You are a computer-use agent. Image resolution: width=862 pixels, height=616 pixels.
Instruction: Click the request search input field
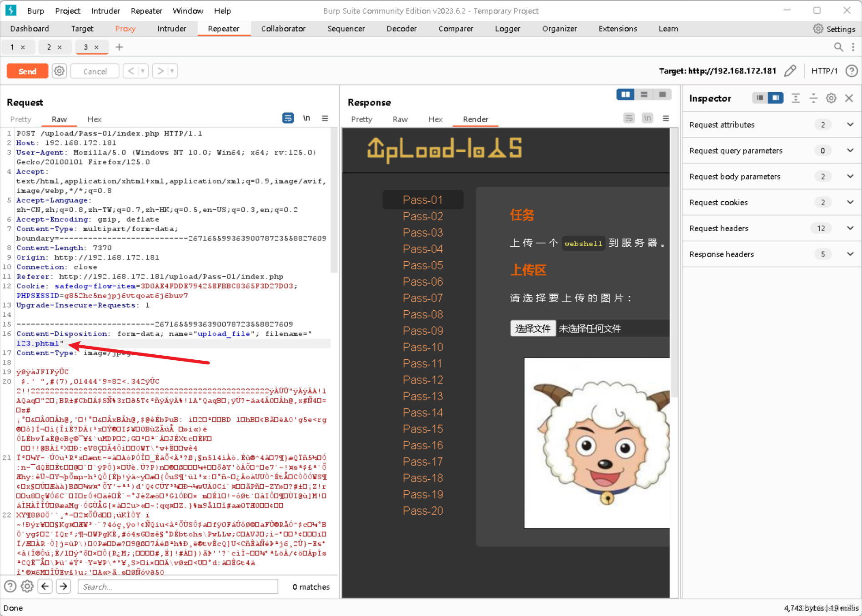click(x=178, y=586)
